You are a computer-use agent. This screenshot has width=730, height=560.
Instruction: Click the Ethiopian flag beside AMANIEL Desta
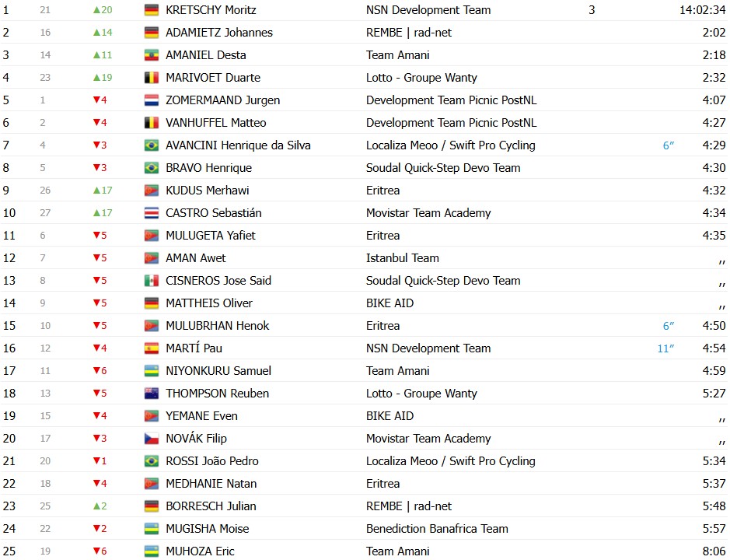coord(152,55)
